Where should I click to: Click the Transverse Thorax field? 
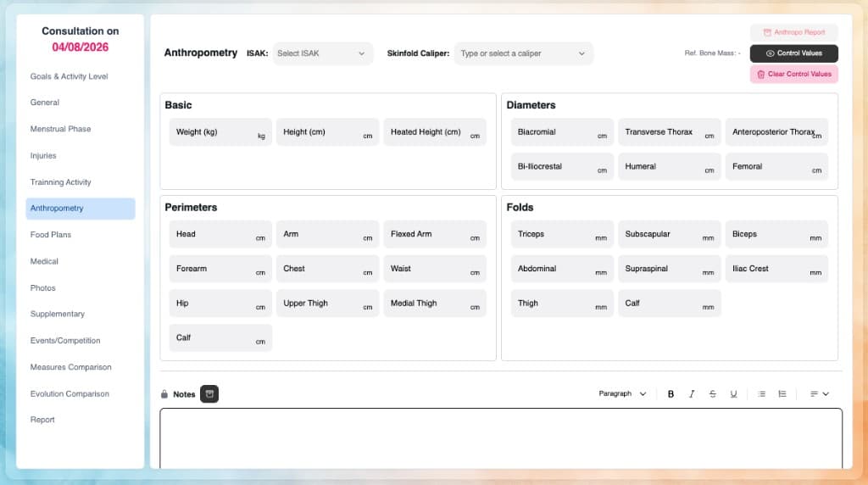pyautogui.click(x=670, y=131)
